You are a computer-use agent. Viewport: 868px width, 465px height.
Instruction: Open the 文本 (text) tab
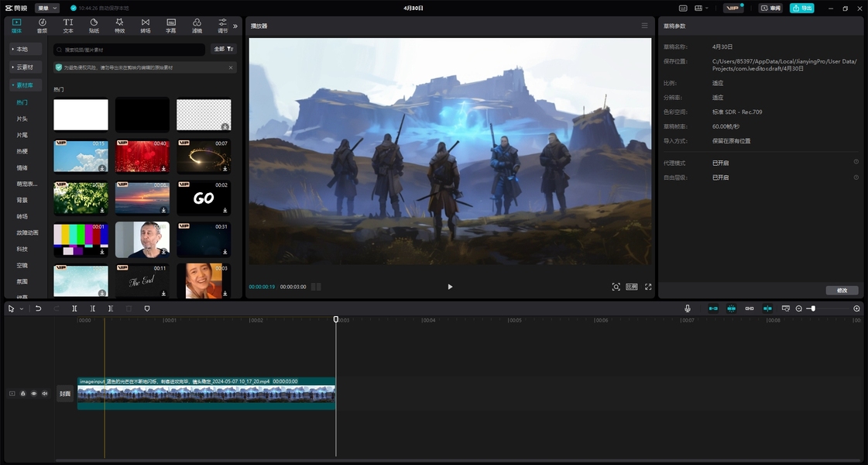point(68,26)
